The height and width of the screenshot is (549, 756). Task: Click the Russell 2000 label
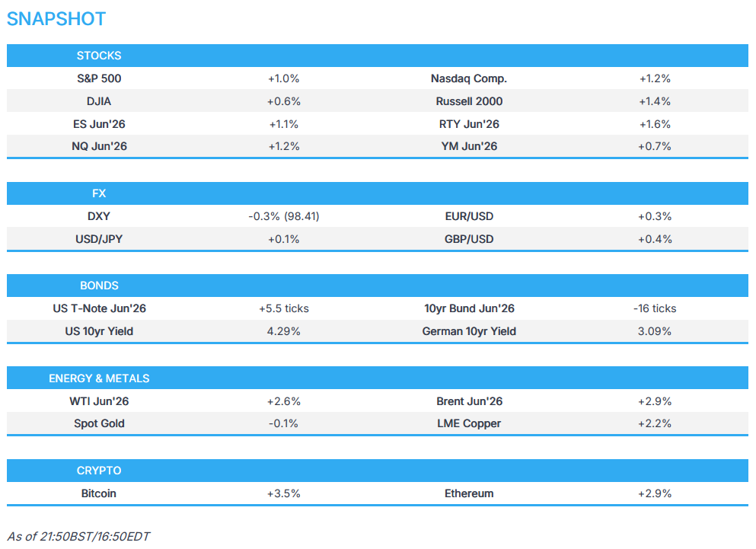(469, 101)
